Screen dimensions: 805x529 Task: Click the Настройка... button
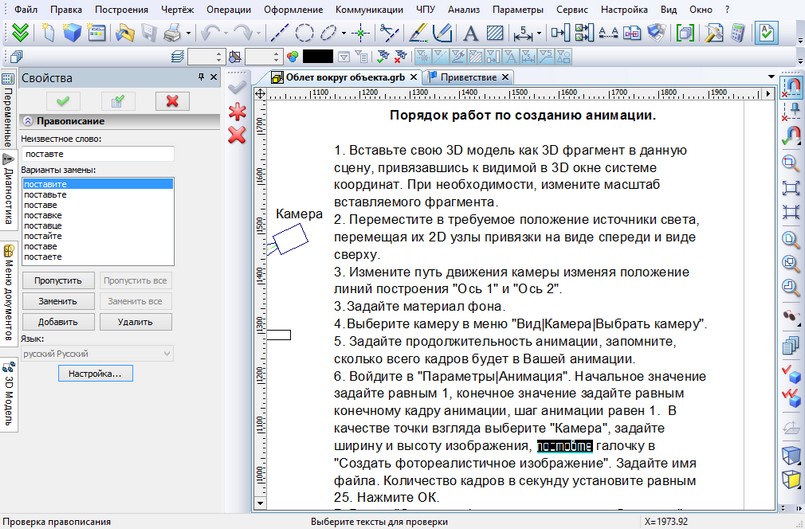tap(95, 373)
